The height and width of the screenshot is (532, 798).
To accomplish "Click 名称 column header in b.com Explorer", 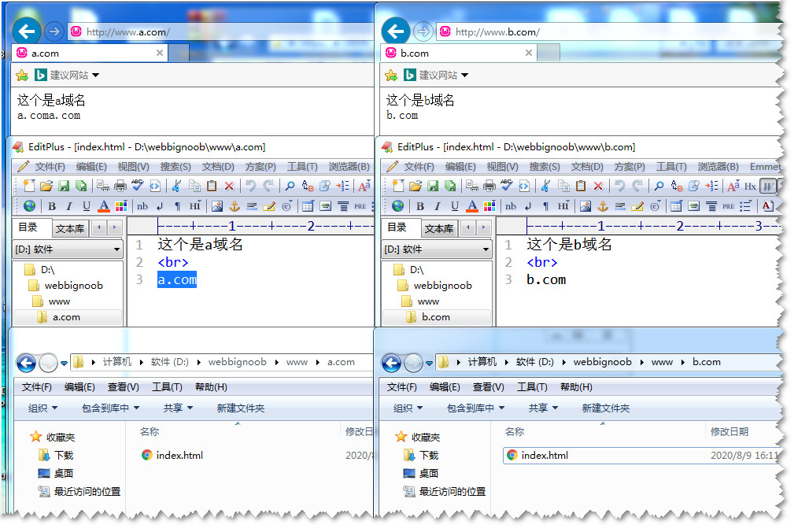I will click(515, 432).
